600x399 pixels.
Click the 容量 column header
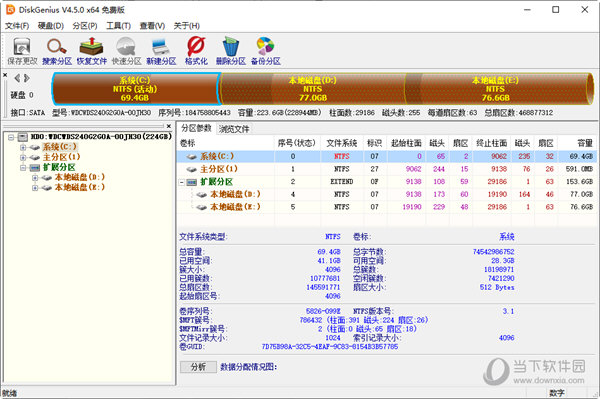[578, 143]
